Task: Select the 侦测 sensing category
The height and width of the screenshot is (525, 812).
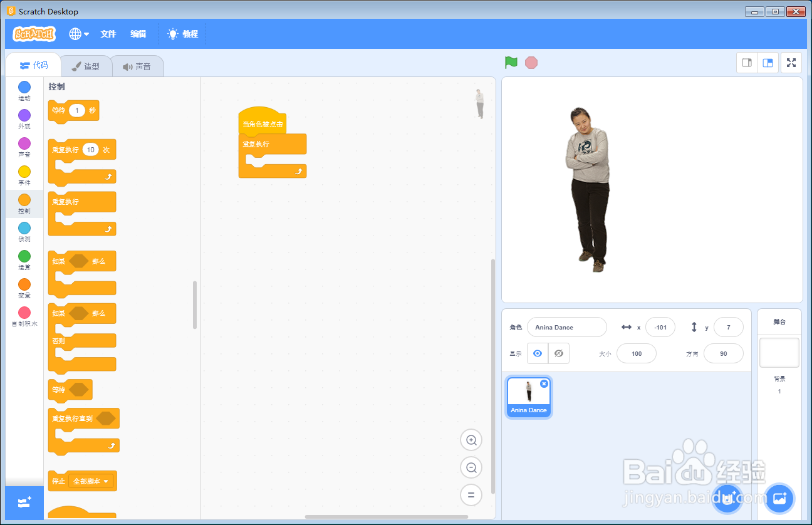Action: click(x=24, y=232)
